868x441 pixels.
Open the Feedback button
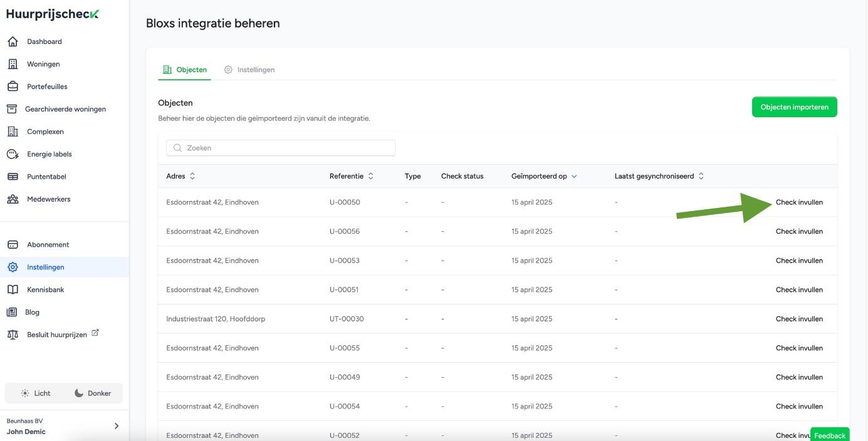click(829, 435)
